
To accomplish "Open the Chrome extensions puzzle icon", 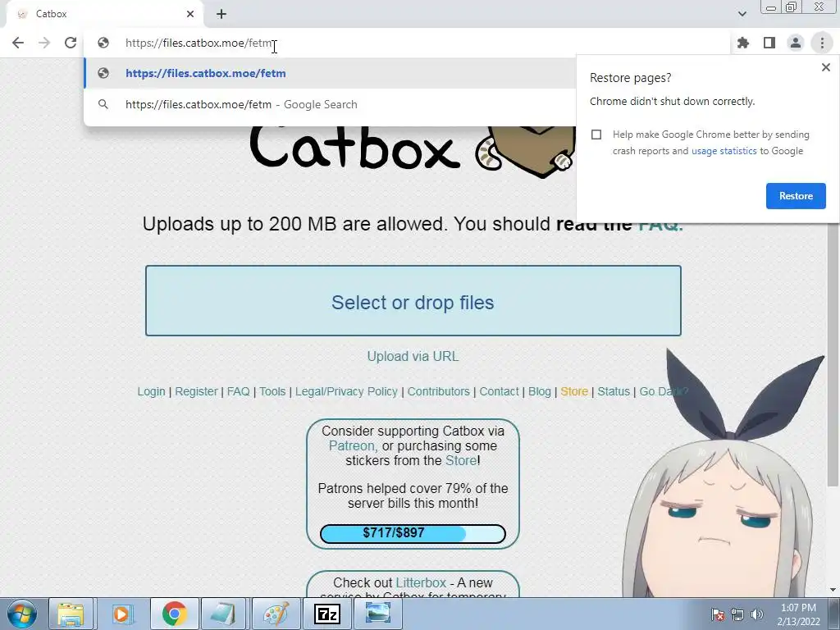I will 743,43.
